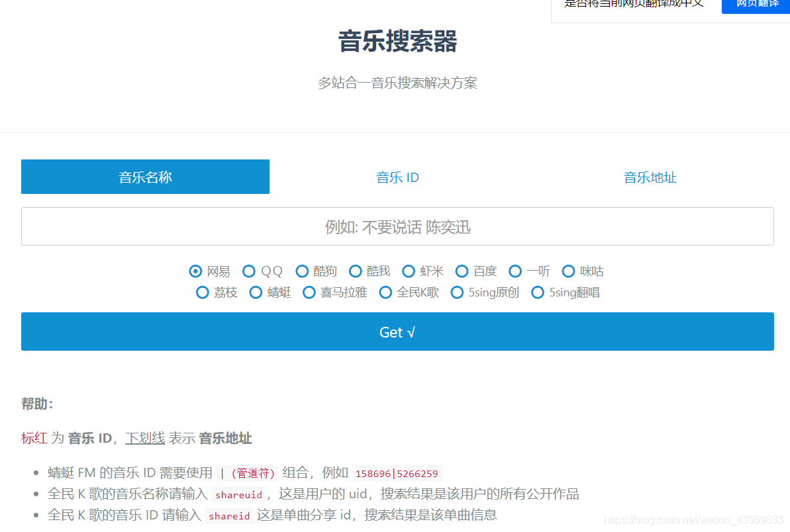
Task: Click the 多站合一音乐搜索解决方案 subtitle
Action: pyautogui.click(x=397, y=83)
